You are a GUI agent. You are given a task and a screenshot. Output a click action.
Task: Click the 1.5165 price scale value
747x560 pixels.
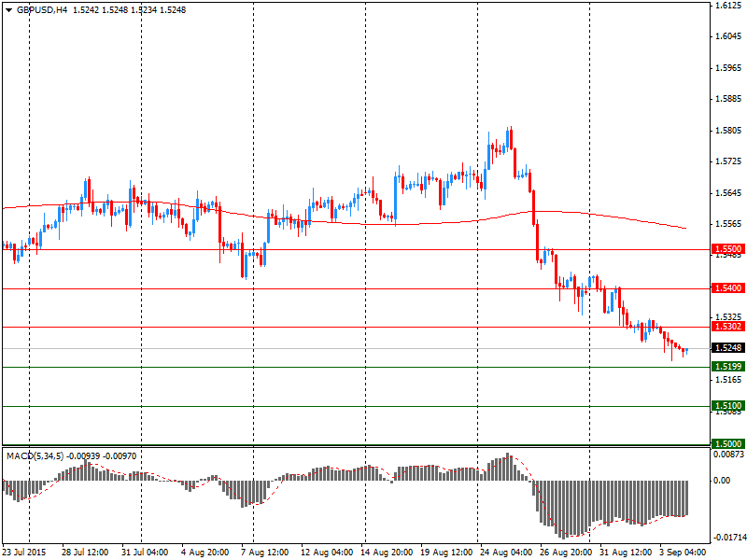(x=728, y=380)
